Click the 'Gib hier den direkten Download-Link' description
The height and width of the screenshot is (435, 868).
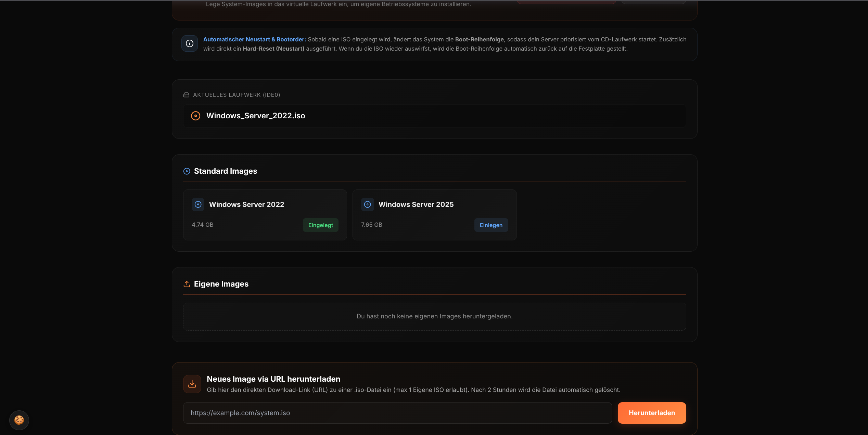(x=413, y=390)
